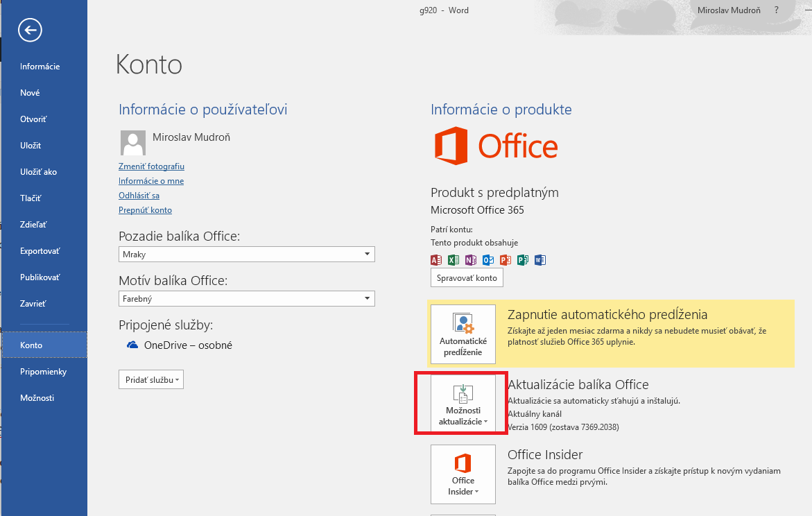
Task: Click the Zapnutie automatického predĺženia heading
Action: 607,314
